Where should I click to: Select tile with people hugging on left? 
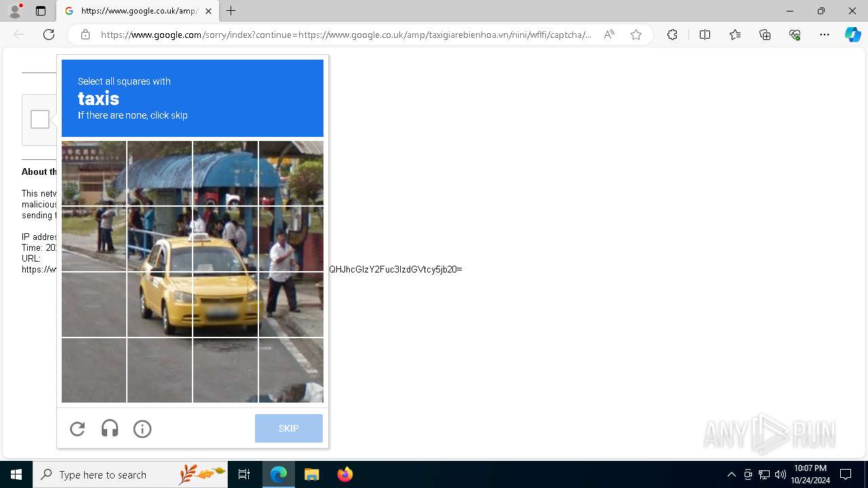pos(94,239)
